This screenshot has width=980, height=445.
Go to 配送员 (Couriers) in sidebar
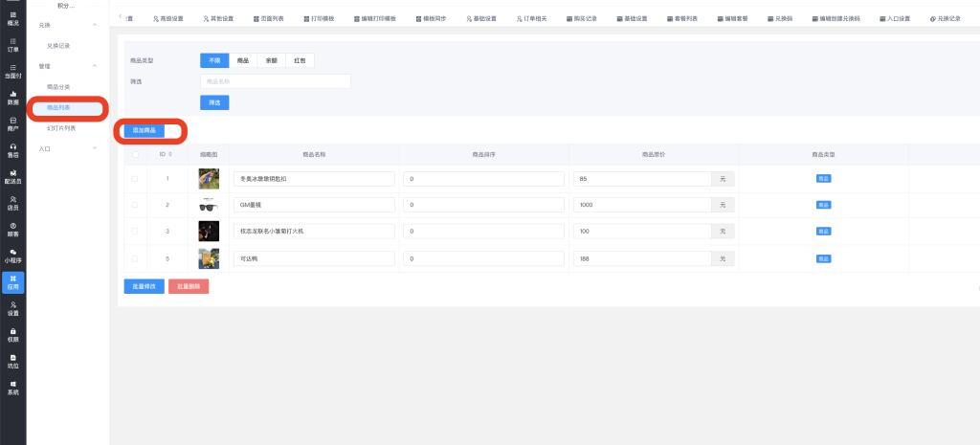pos(12,176)
